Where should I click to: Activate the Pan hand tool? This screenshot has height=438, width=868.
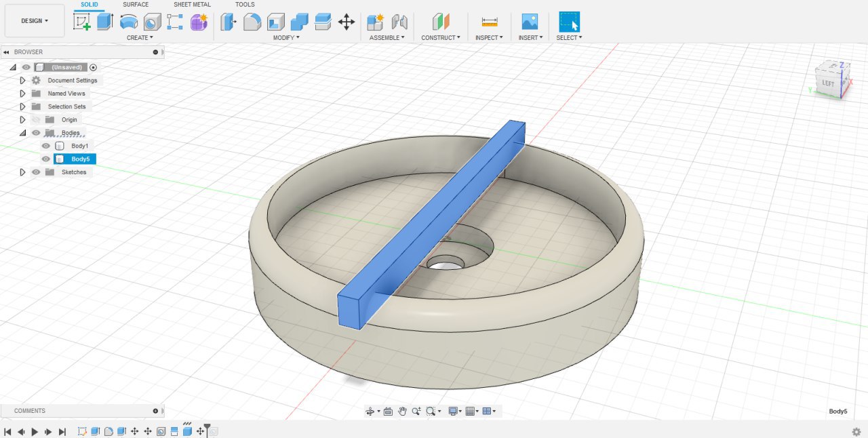[402, 411]
